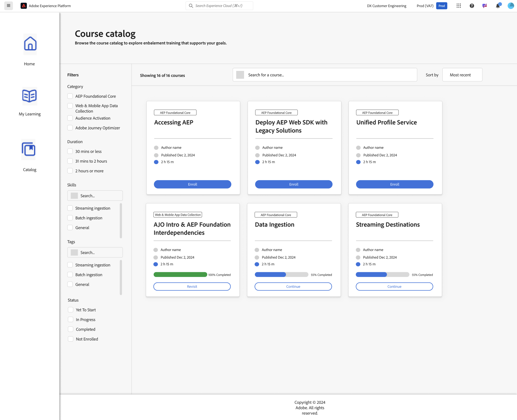Continue the Streaming Destinations course
The width and height of the screenshot is (517, 420).
394,287
